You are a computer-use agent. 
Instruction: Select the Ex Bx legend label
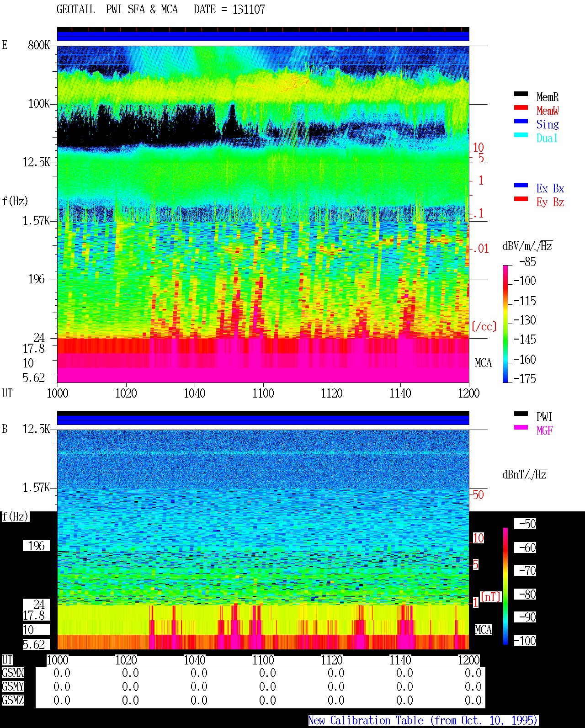point(550,188)
